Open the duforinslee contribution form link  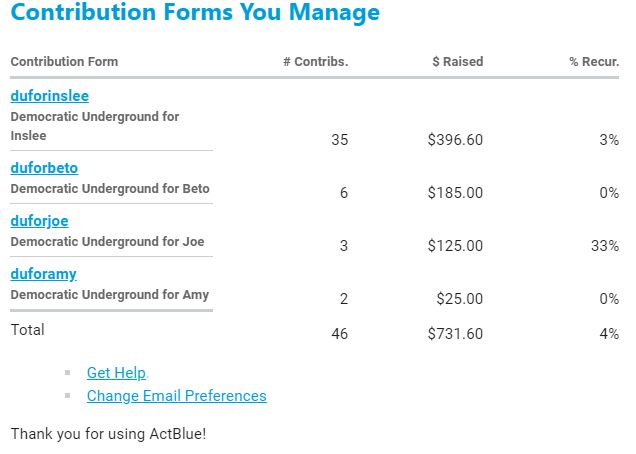[49, 96]
